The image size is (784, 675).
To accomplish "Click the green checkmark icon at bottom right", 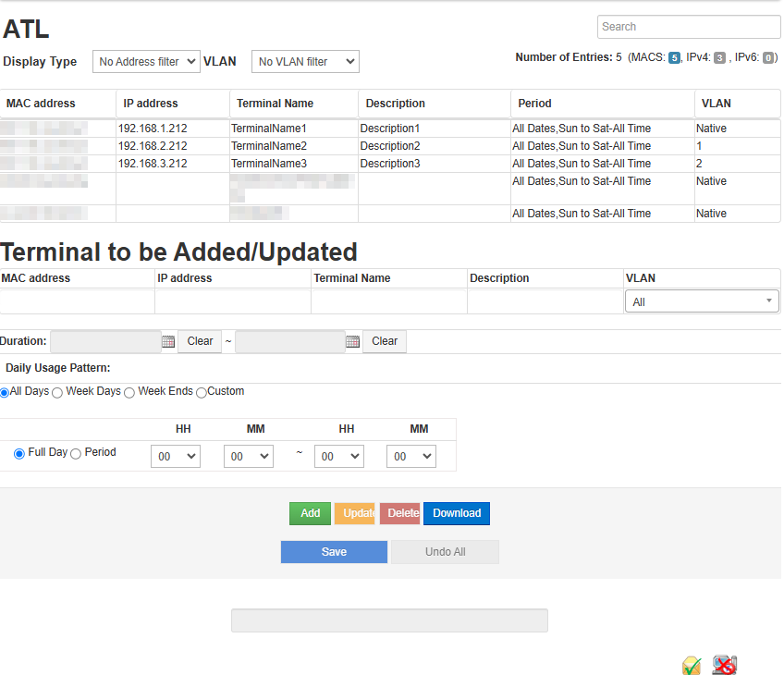I will [x=691, y=665].
